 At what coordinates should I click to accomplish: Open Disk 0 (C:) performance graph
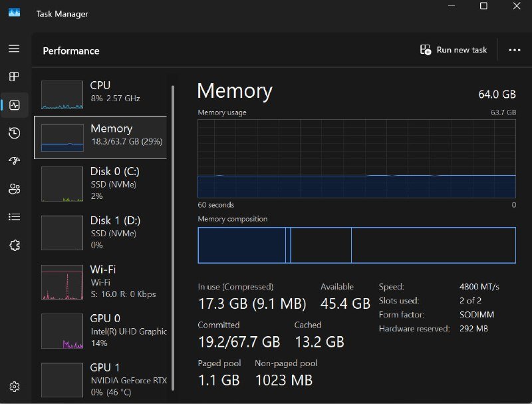click(x=103, y=183)
